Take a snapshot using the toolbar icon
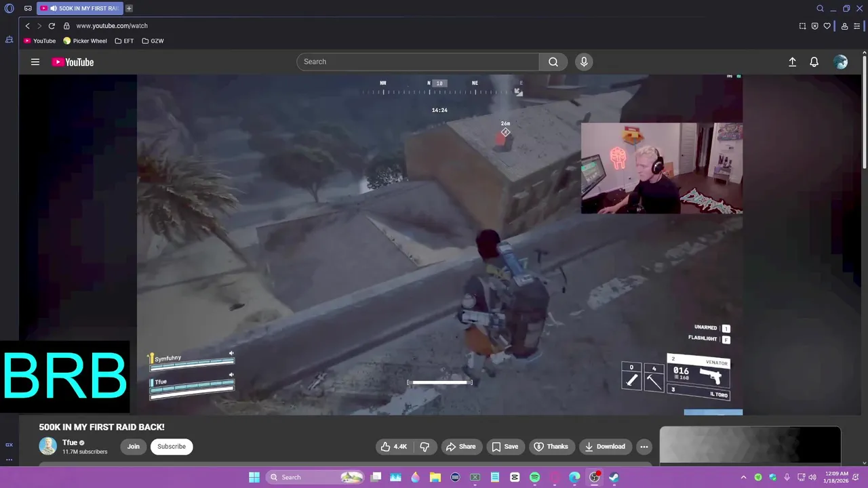The image size is (868, 488). (x=803, y=26)
